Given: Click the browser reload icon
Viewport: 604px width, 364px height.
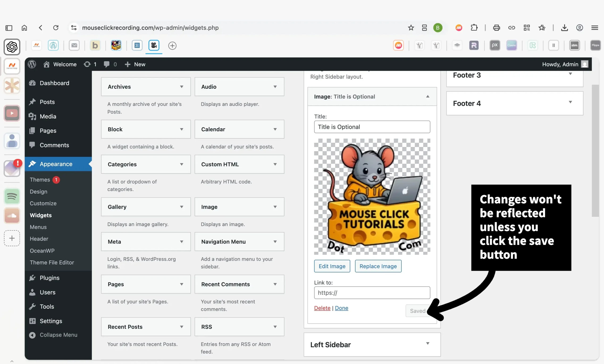Looking at the screenshot, I should coord(56,28).
